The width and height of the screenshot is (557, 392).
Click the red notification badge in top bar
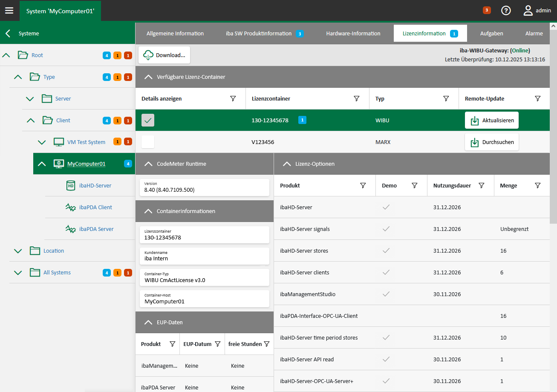coord(487,10)
